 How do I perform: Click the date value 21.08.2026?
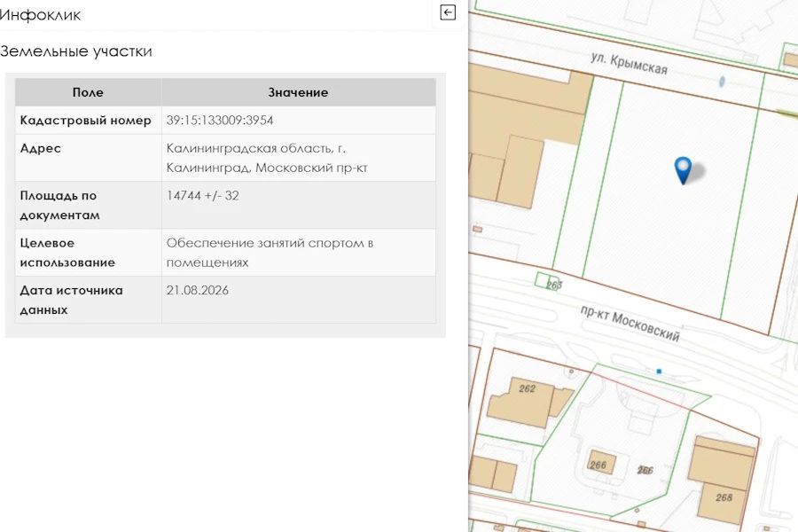click(x=198, y=290)
